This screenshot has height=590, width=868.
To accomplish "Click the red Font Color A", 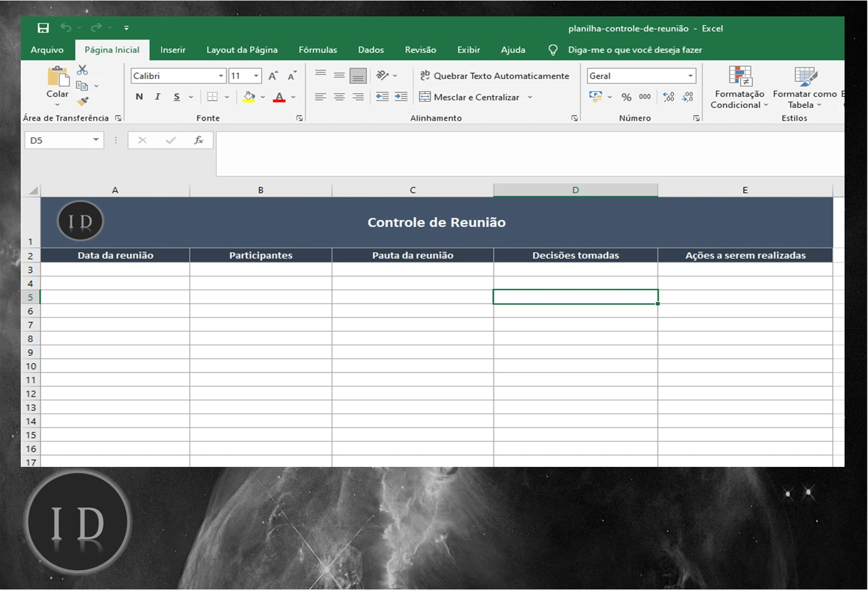I will pos(279,96).
